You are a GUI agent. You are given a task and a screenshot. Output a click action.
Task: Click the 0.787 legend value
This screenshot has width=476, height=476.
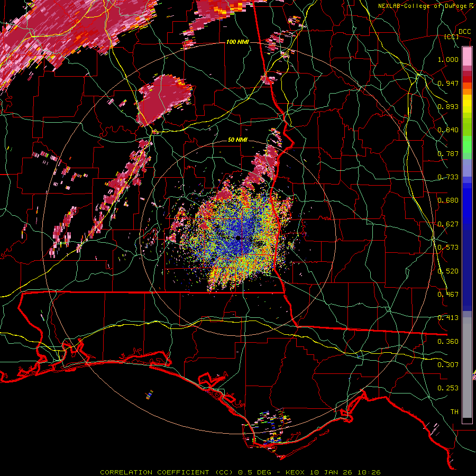448,153
